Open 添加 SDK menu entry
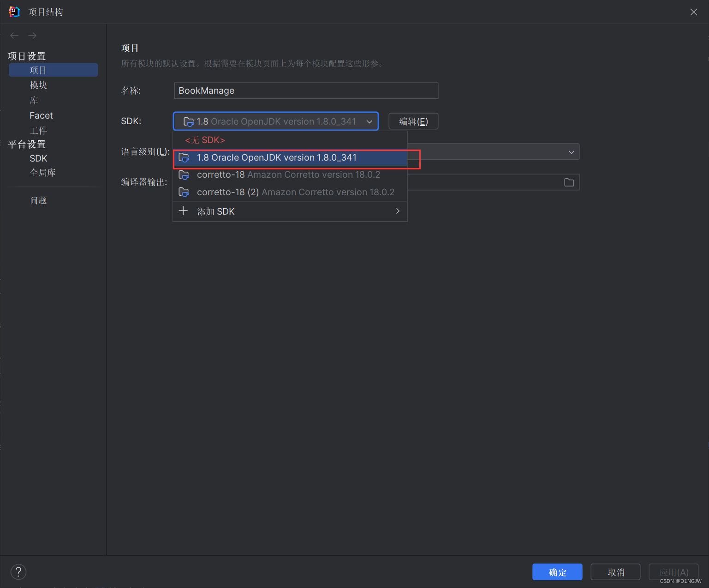 click(x=290, y=211)
